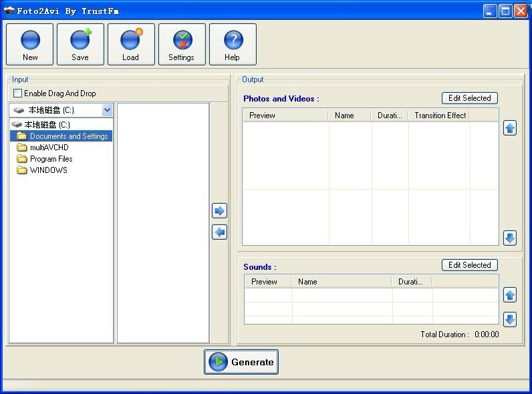
Task: Click Edit Selected for Photos and Videos
Action: pos(469,98)
